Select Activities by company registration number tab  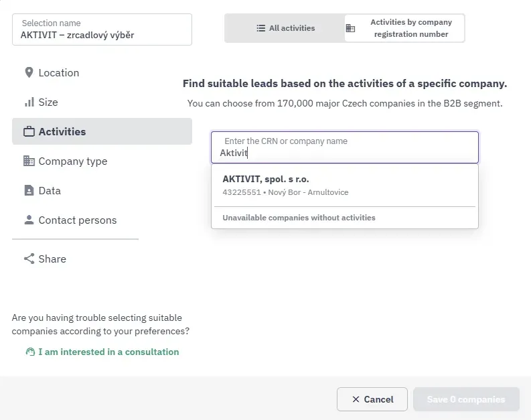[x=404, y=28]
